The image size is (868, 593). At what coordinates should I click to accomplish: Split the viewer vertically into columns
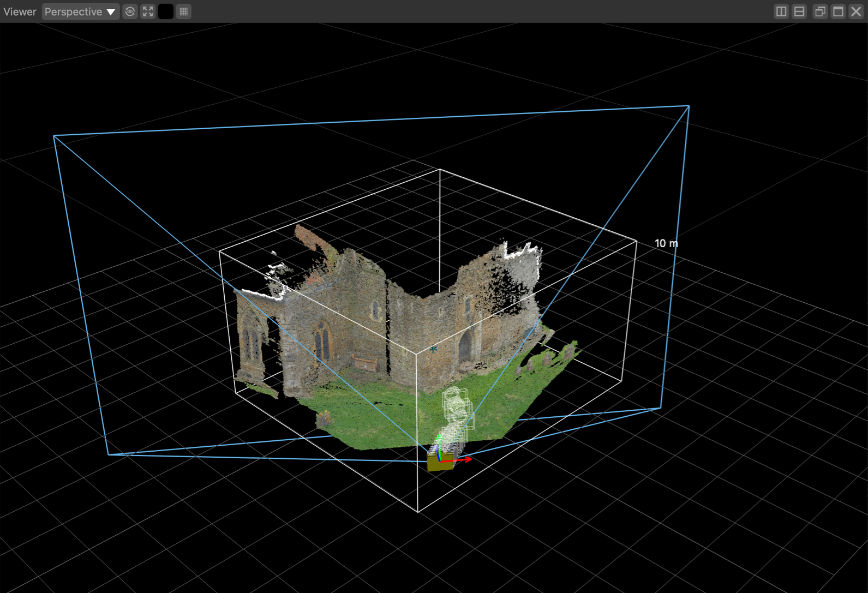781,11
